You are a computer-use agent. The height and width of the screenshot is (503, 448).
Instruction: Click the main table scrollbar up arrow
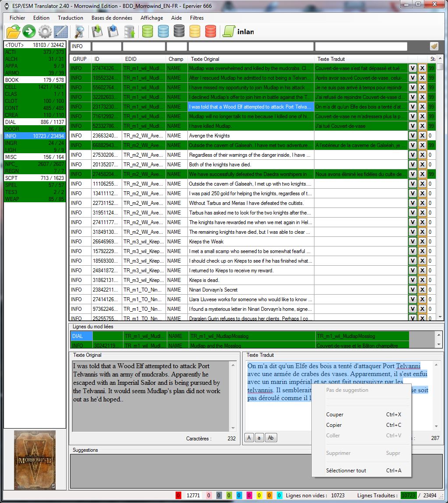pyautogui.click(x=440, y=58)
